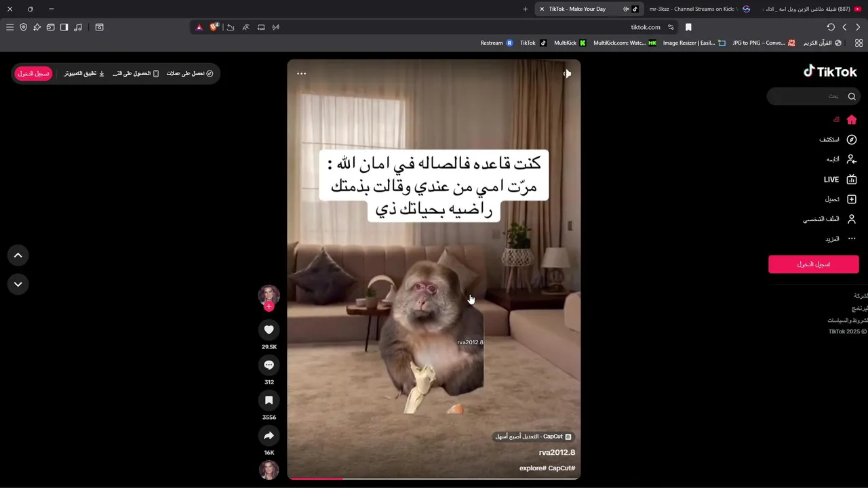Open the LIVE sidebar item
The width and height of the screenshot is (868, 488).
(x=840, y=180)
